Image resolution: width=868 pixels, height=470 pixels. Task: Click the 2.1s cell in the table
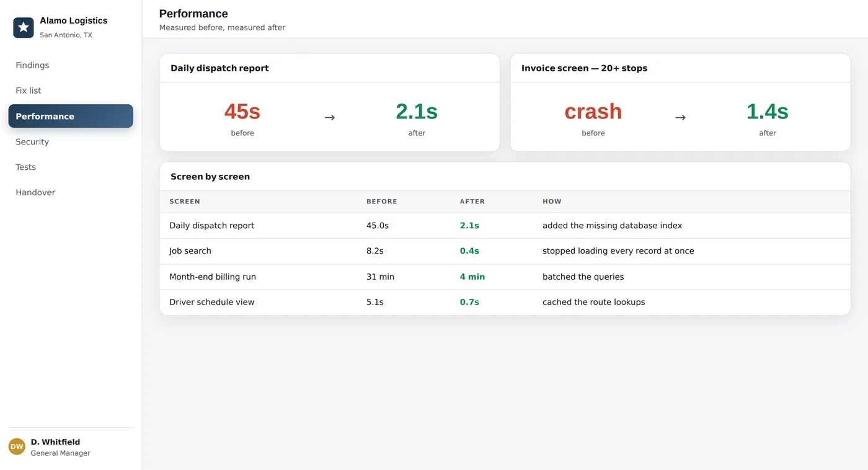click(x=469, y=226)
